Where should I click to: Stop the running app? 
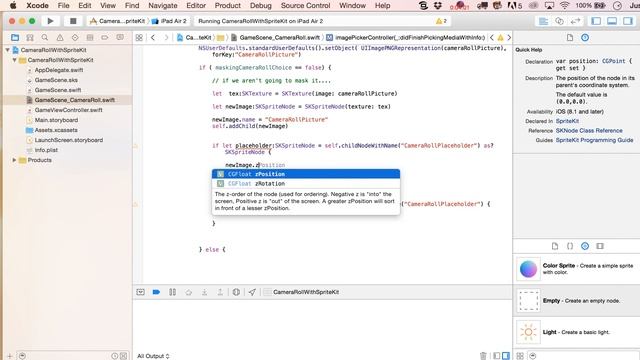pyautogui.click(x=73, y=21)
